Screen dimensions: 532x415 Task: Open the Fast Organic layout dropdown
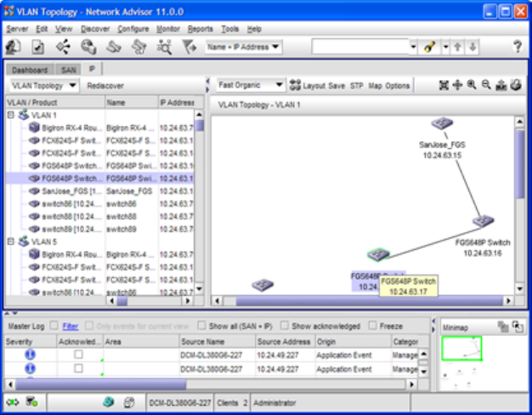pos(250,85)
